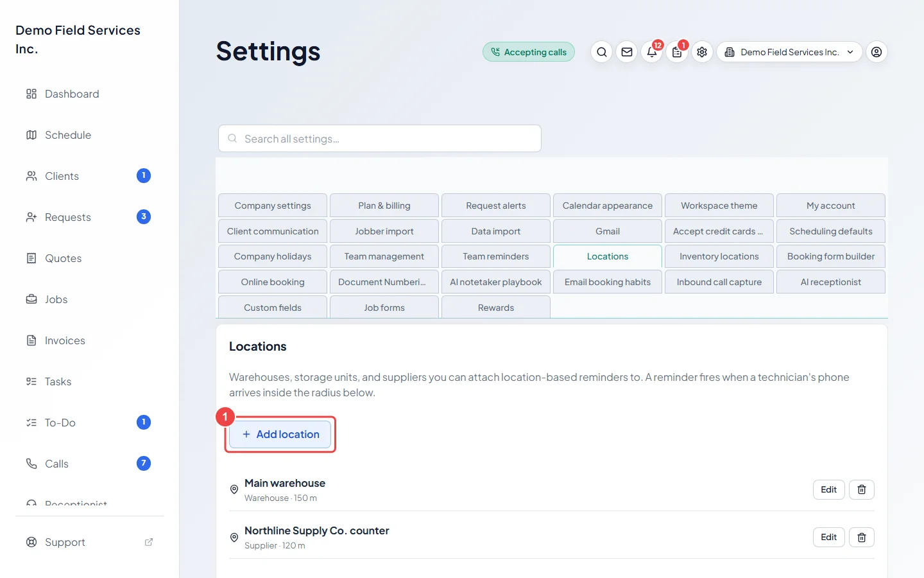Select the AI receptionist tab
The width and height of the screenshot is (924, 578).
831,282
